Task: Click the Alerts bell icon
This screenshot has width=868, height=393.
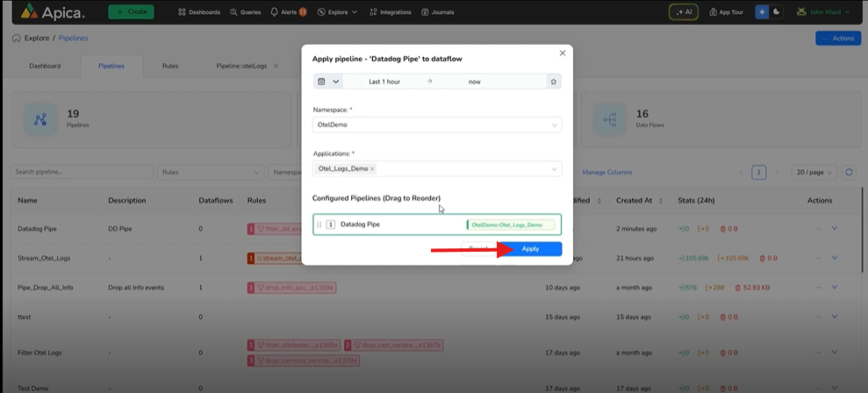Action: tap(276, 12)
